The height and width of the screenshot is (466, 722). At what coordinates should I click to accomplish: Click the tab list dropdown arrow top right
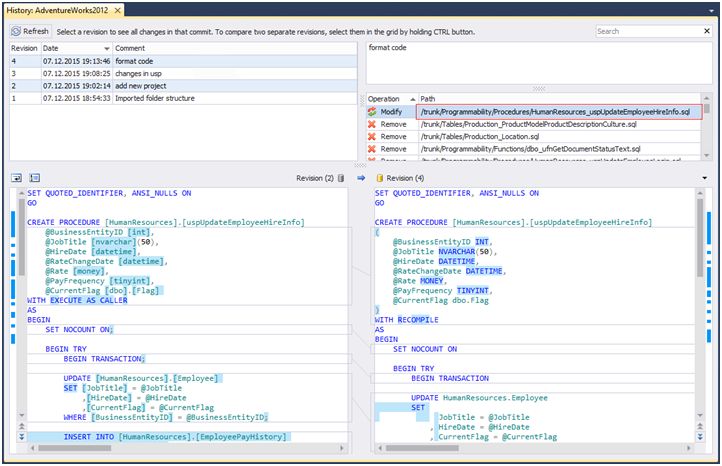click(711, 10)
